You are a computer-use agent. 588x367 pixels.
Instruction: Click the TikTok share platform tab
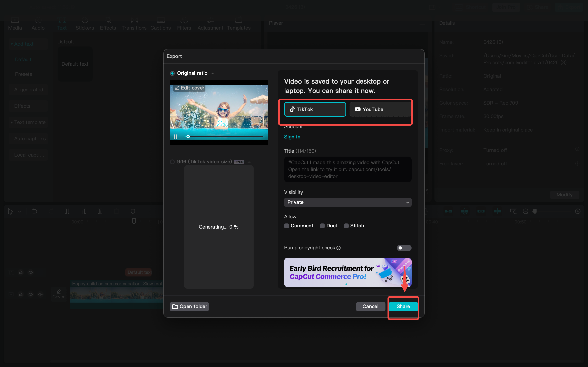(315, 109)
